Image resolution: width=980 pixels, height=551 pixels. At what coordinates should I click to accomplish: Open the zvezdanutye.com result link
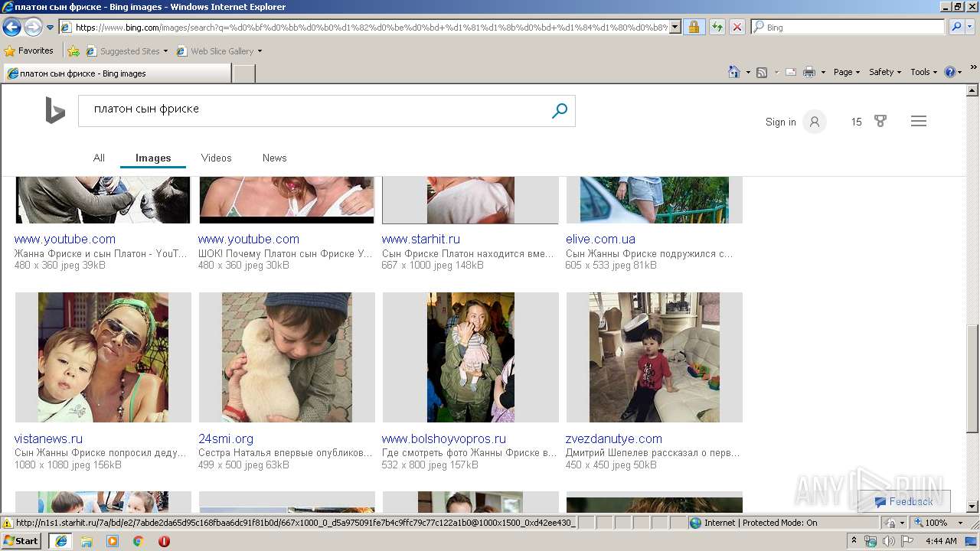613,439
